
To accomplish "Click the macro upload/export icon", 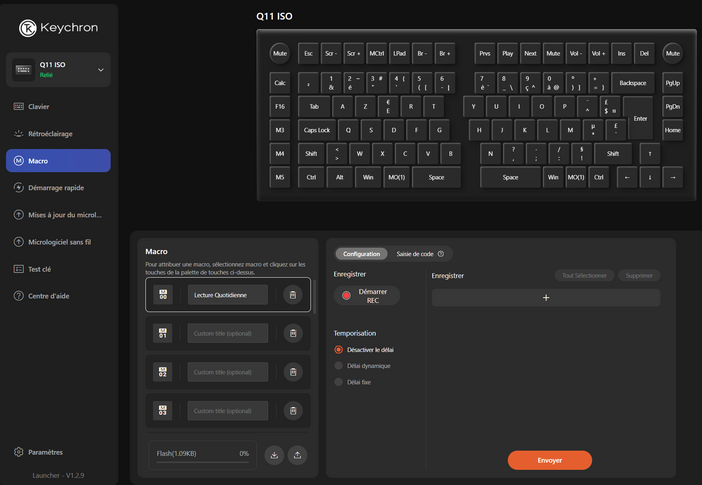I will point(297,455).
